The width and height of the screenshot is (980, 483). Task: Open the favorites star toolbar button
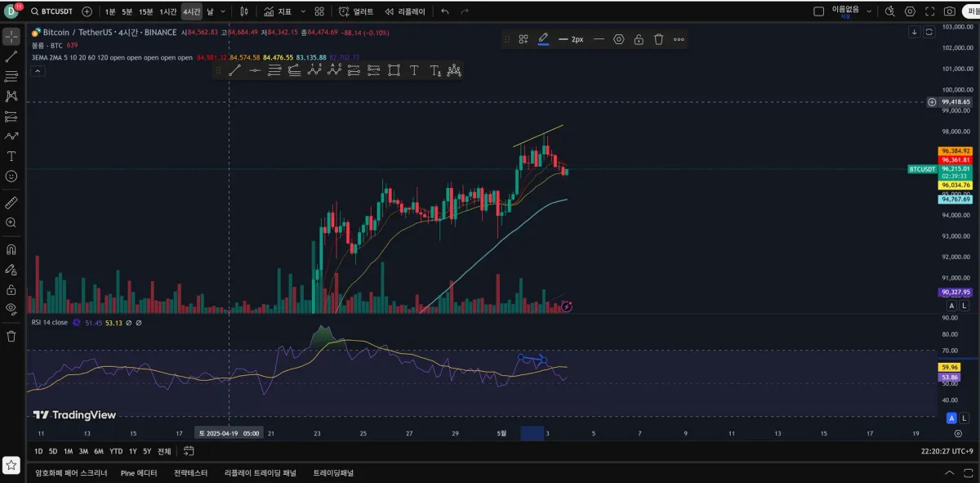click(x=11, y=464)
